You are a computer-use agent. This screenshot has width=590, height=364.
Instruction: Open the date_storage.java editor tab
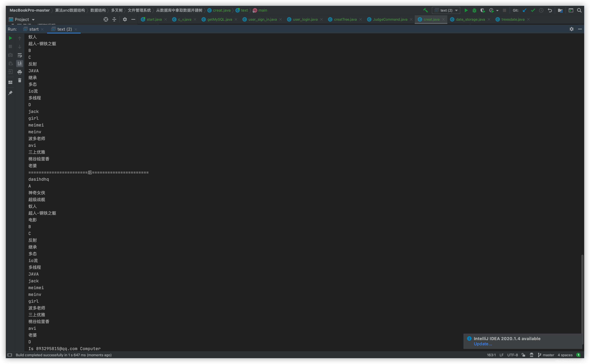(470, 20)
